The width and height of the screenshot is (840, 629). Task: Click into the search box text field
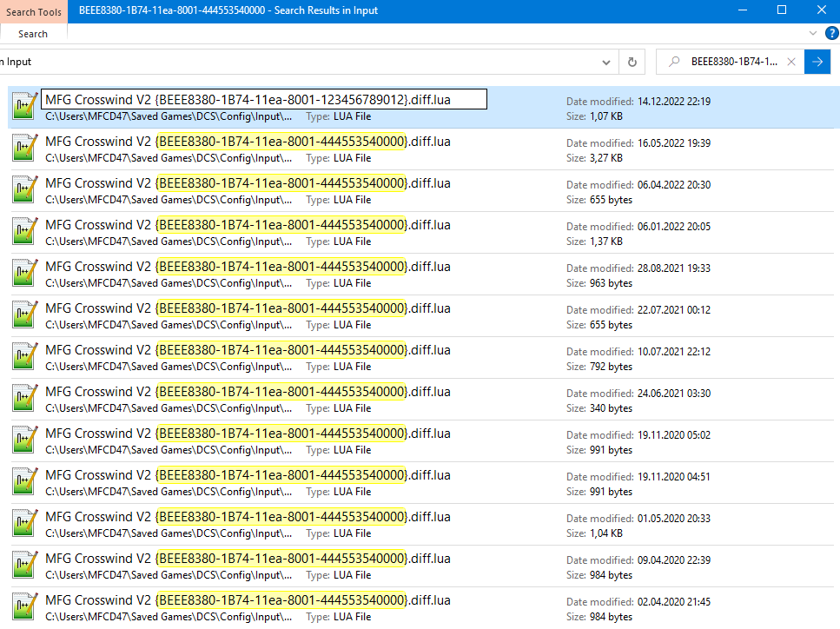point(734,62)
